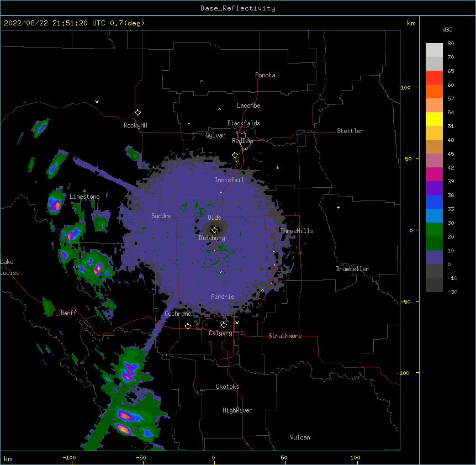Select the ThreeHills city label
This screenshot has height=465, width=476.
tap(297, 231)
